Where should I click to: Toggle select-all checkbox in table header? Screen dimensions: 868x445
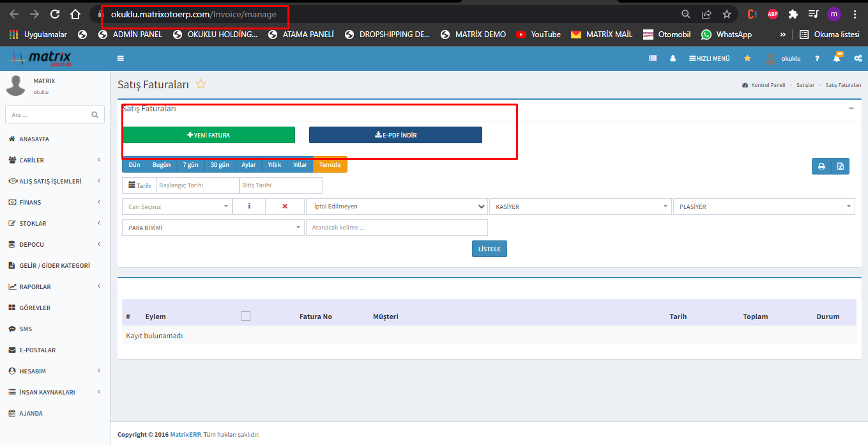point(245,316)
